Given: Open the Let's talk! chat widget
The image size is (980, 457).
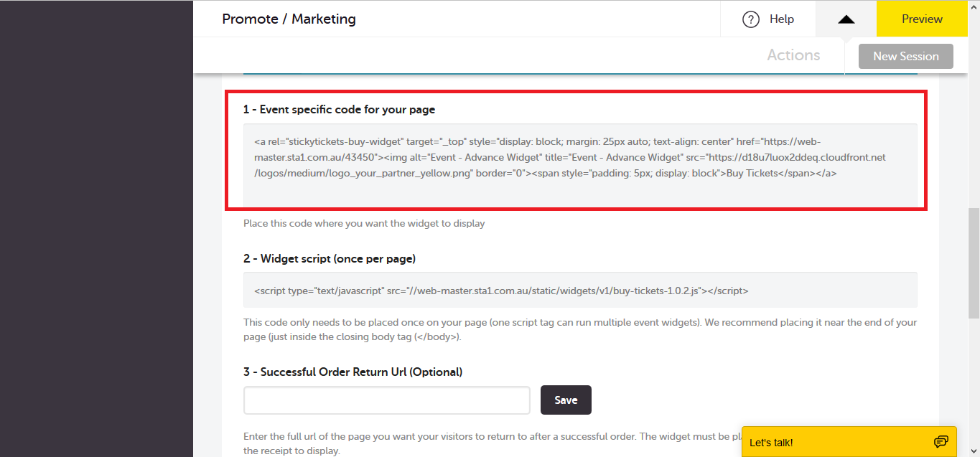Looking at the screenshot, I should pyautogui.click(x=849, y=442).
